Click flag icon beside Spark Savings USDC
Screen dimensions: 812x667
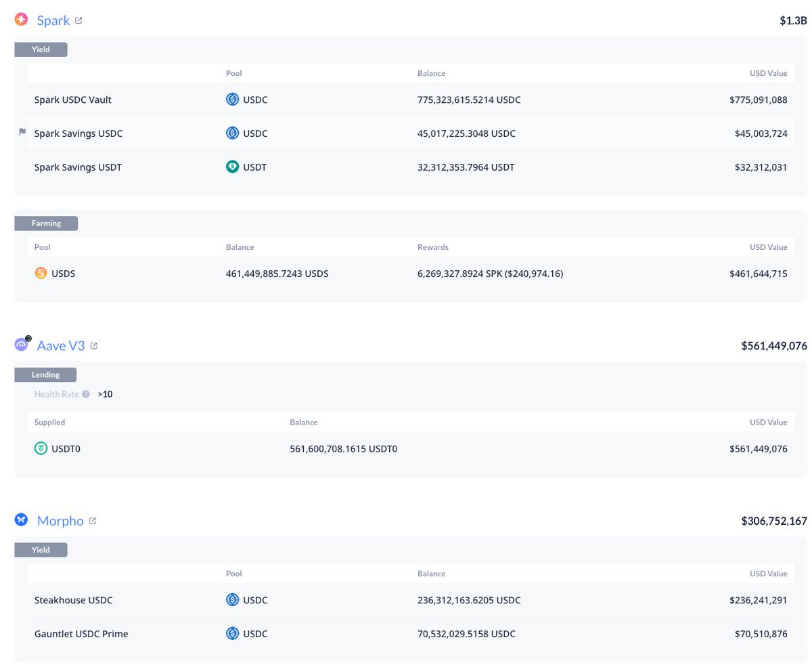point(22,133)
